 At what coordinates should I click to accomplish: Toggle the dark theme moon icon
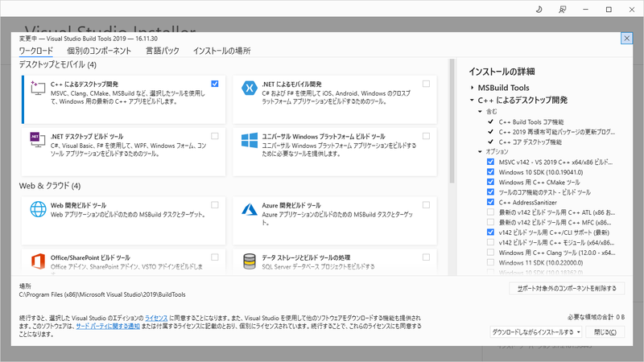tap(539, 9)
